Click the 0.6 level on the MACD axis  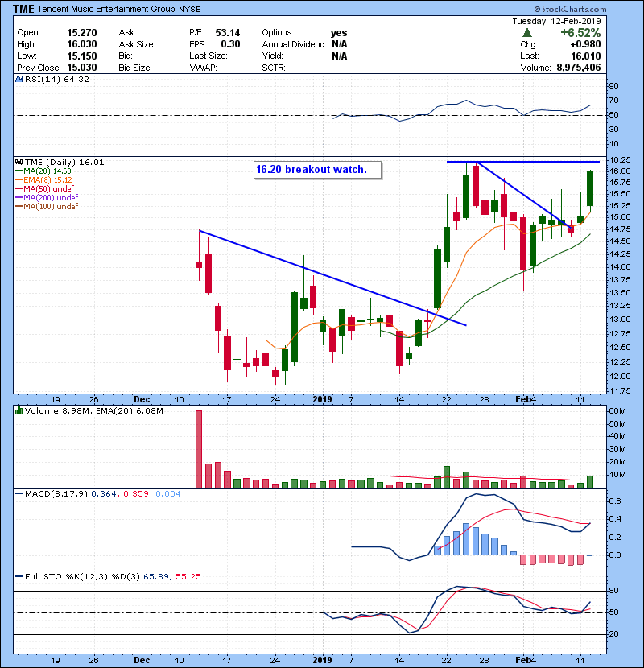pos(616,501)
